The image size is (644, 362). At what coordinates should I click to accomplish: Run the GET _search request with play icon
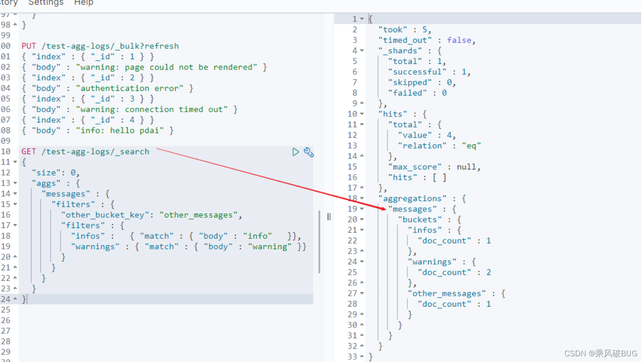pos(296,152)
